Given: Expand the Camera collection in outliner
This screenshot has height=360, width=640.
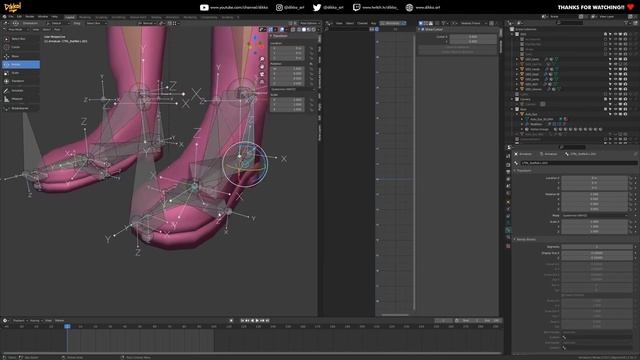Looking at the screenshot, I should (512, 99).
